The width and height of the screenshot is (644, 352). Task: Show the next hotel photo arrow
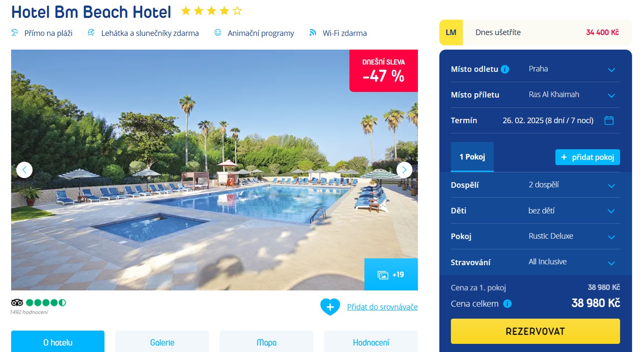coord(404,170)
